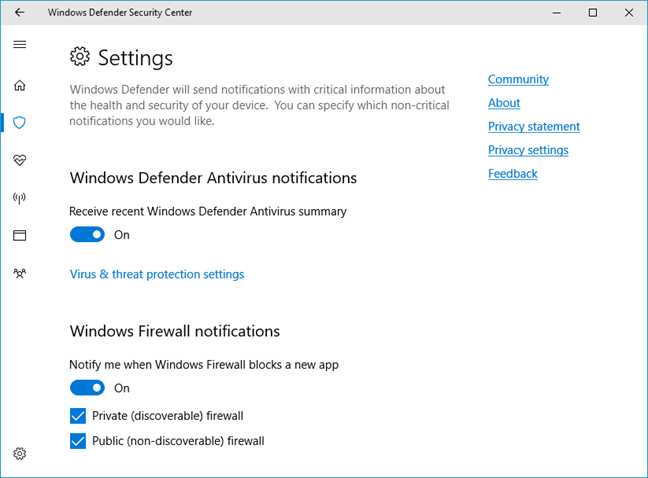Open Virus & threat protection settings link
Viewport: 648px width, 478px height.
pos(157,274)
